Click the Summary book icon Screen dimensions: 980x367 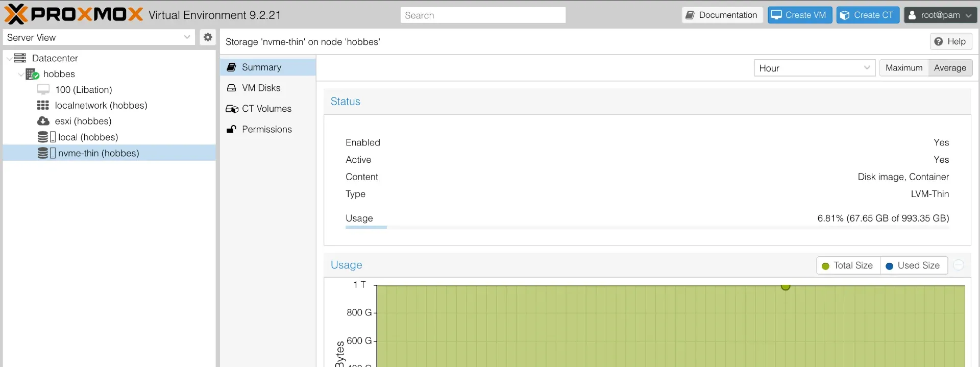[x=231, y=67]
